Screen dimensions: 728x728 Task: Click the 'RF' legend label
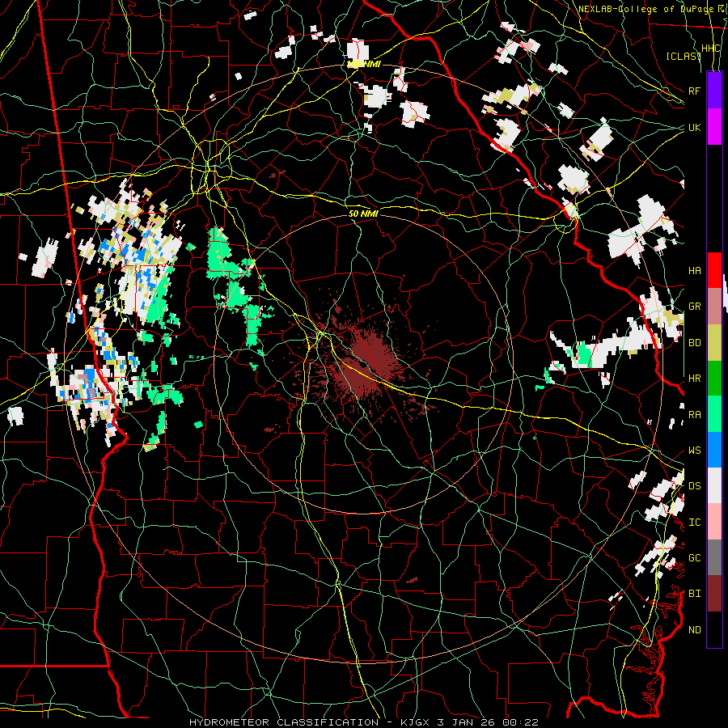coord(694,91)
